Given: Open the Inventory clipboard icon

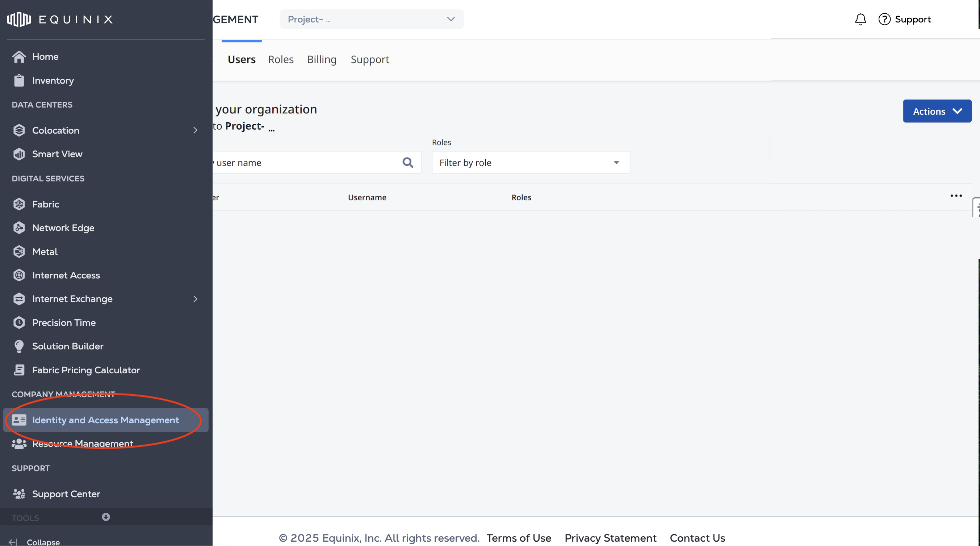Looking at the screenshot, I should [x=19, y=80].
